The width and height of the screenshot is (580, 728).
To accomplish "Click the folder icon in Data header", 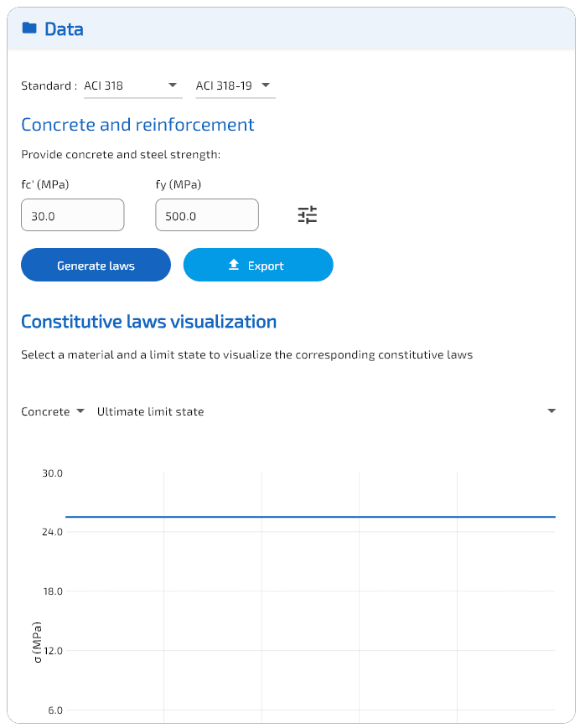I will (x=29, y=28).
